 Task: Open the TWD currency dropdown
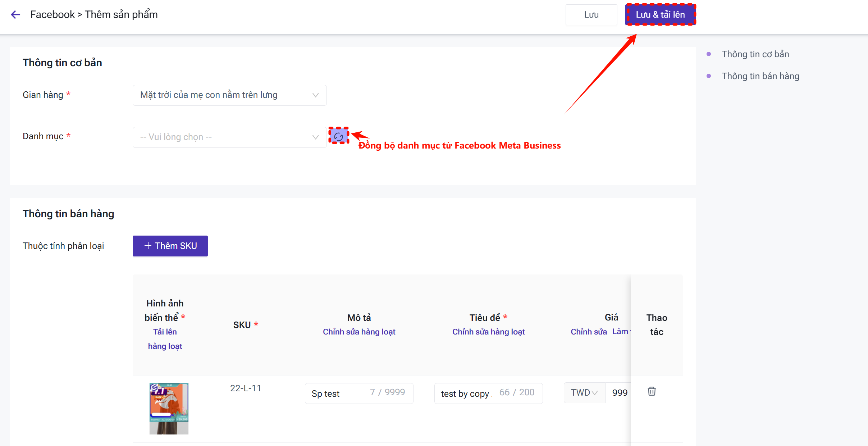click(x=584, y=393)
